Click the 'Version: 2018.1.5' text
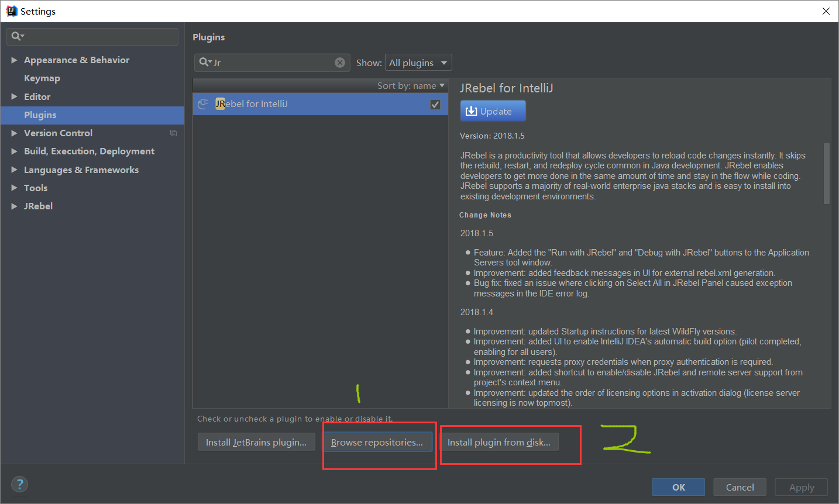Viewport: 839px width, 504px height. pos(492,136)
